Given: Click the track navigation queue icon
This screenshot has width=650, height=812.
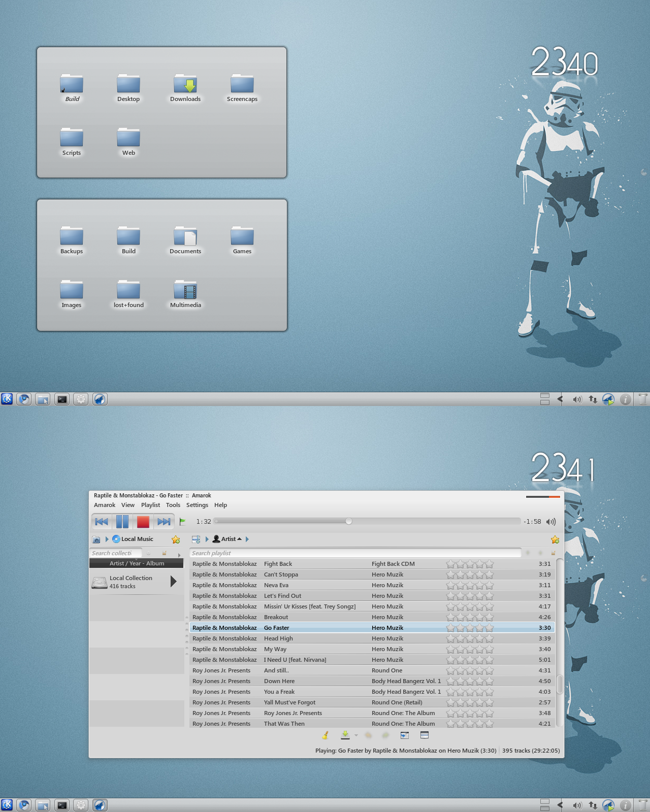Looking at the screenshot, I should pos(405,735).
